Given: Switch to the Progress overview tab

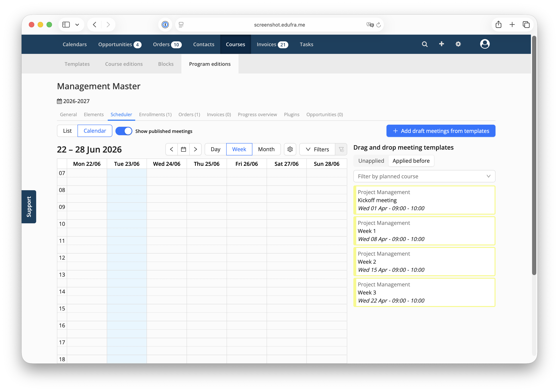Looking at the screenshot, I should click(x=257, y=114).
